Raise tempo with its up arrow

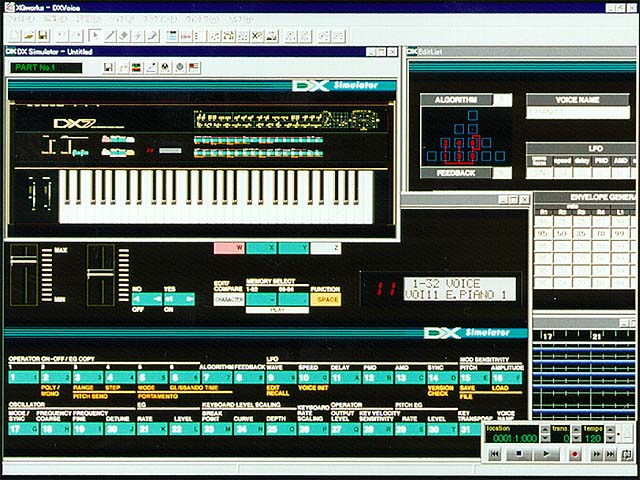pos(610,429)
